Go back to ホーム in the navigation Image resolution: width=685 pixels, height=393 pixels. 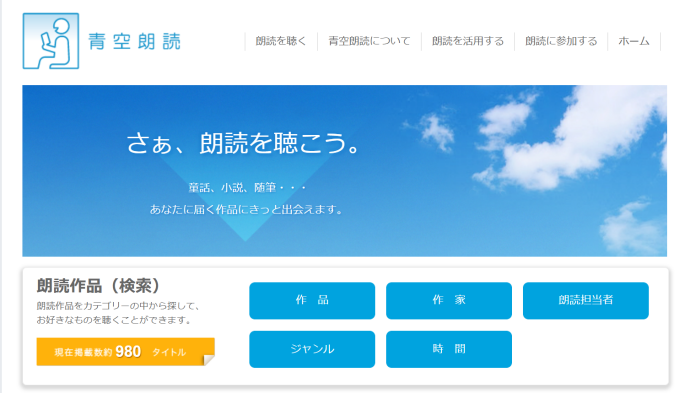point(634,41)
